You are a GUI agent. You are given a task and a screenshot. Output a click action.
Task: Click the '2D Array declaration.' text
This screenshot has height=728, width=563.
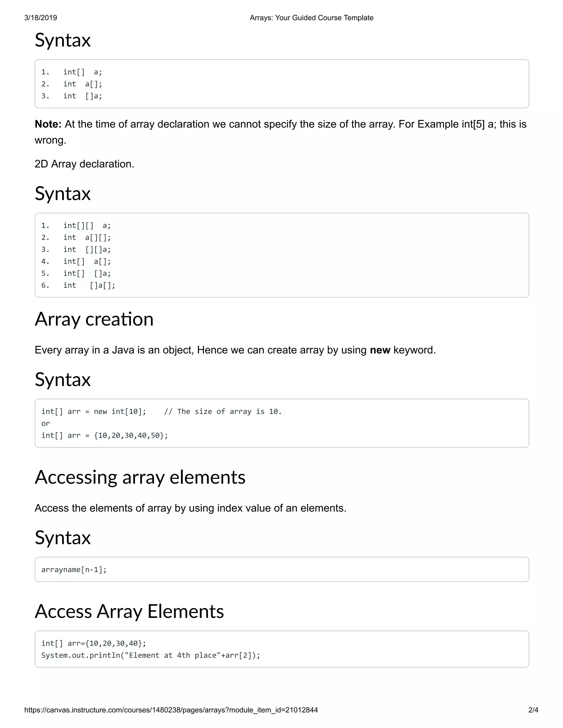pos(84,164)
